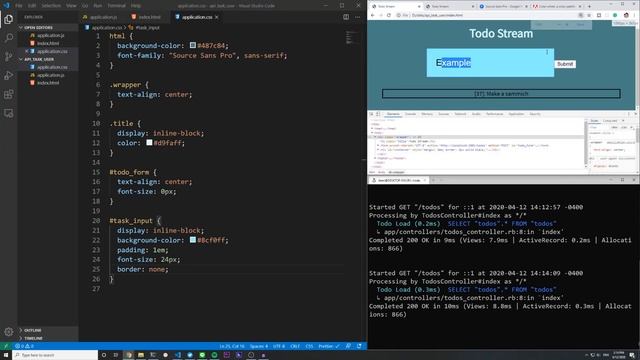Click the Prettier status bar entry
The height and width of the screenshot is (360, 640).
329,346
